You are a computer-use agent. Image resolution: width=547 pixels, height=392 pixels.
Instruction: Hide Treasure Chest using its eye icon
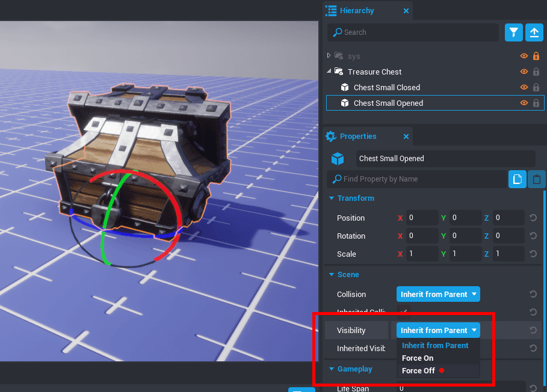tap(524, 72)
